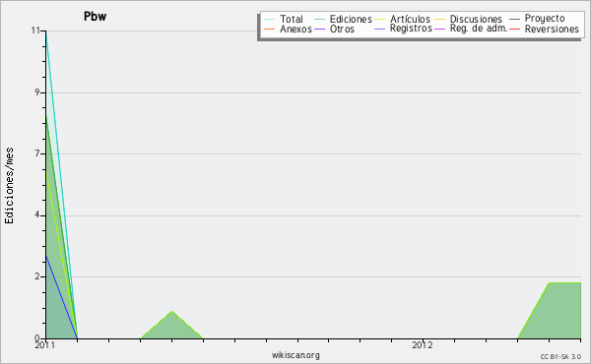The image size is (591, 364).
Task: Click the y-axis value '2'
Action: tap(37, 276)
